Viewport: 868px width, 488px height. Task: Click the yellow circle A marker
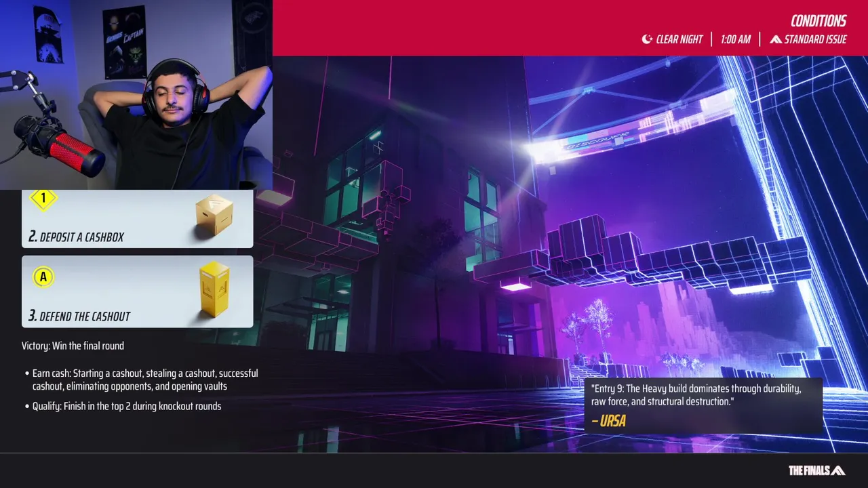click(43, 277)
